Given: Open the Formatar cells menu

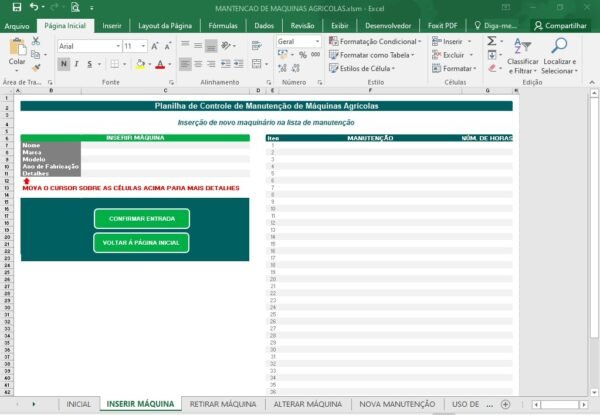Looking at the screenshot, I should pos(454,68).
